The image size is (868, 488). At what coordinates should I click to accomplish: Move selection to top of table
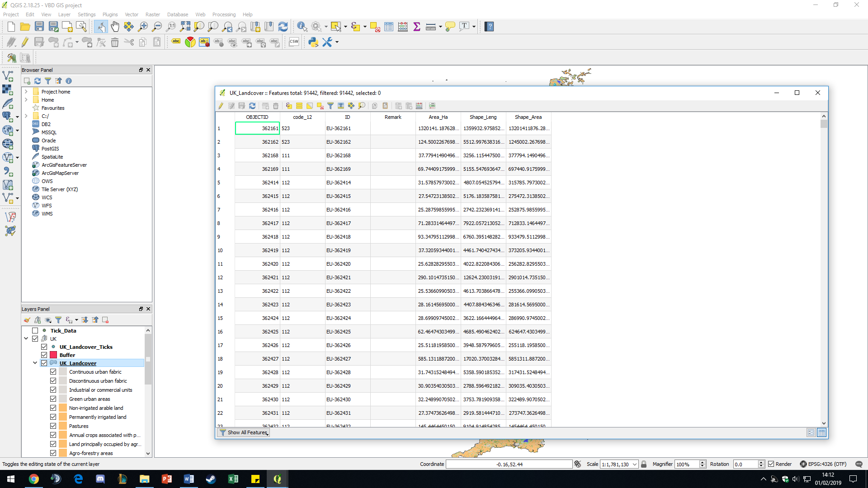tap(341, 106)
